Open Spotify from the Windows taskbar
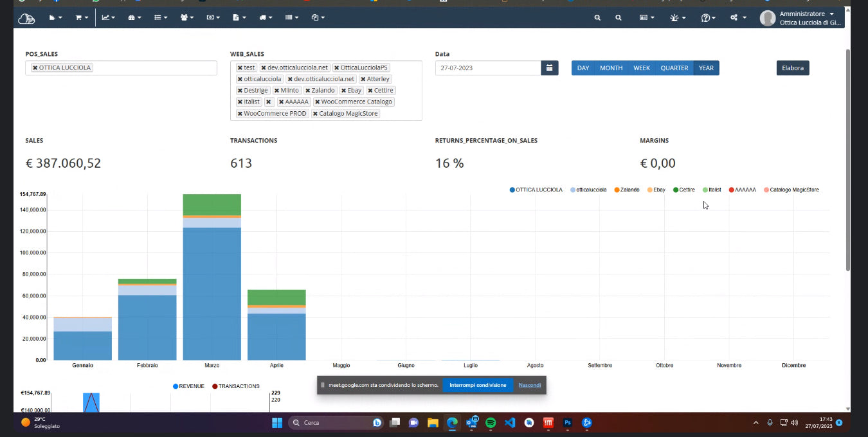This screenshot has height=437, width=868. click(x=491, y=423)
